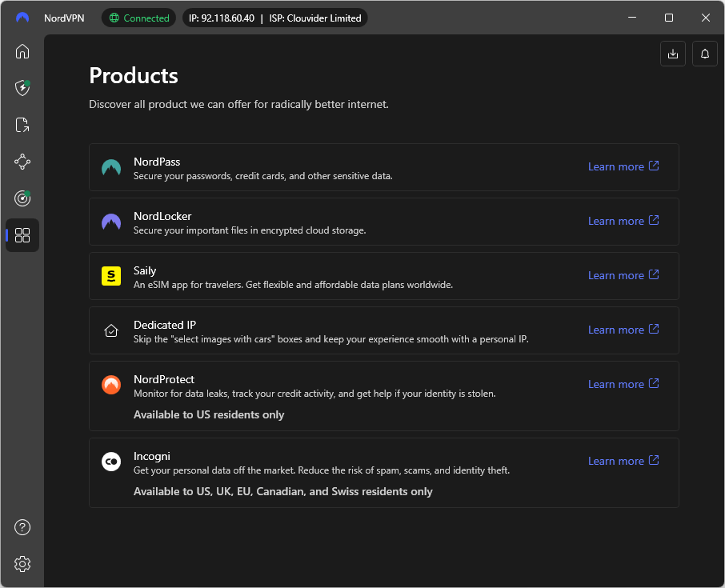Click 'Available to US, UK, EU, Canadian' notice
This screenshot has height=588, width=725.
(283, 491)
